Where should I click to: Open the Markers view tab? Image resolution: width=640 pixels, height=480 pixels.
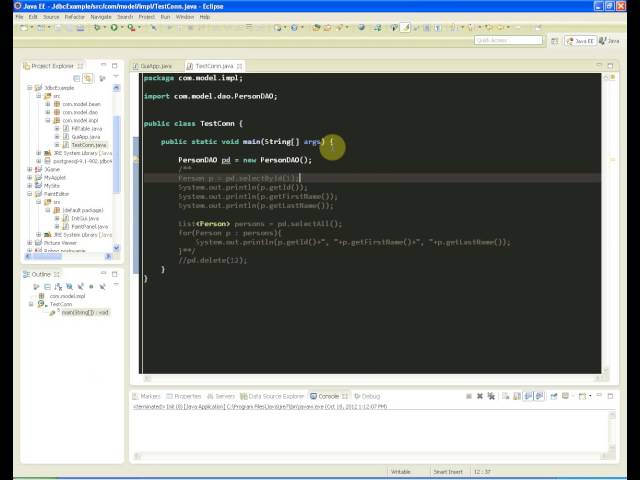click(146, 396)
